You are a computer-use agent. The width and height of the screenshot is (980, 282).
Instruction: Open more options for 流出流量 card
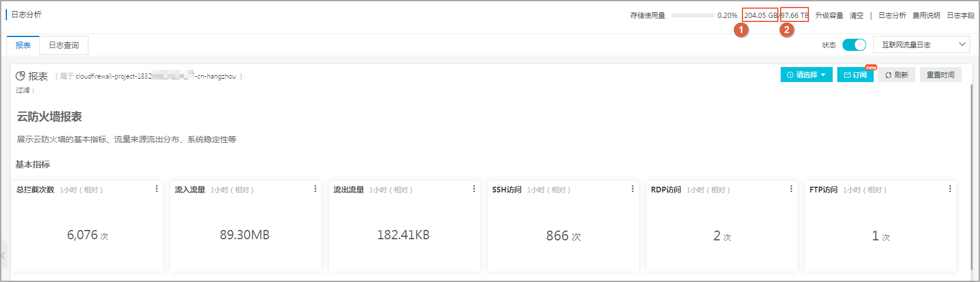pyautogui.click(x=474, y=189)
